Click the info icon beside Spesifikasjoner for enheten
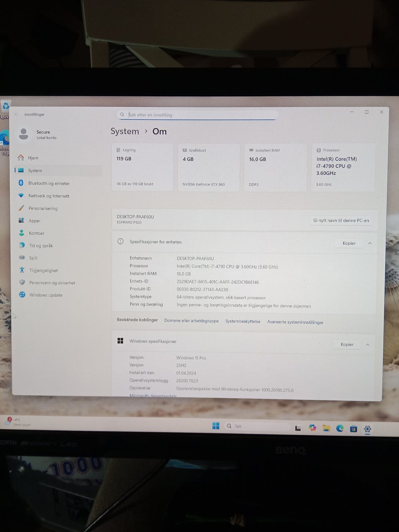This screenshot has width=399, height=532. click(121, 241)
